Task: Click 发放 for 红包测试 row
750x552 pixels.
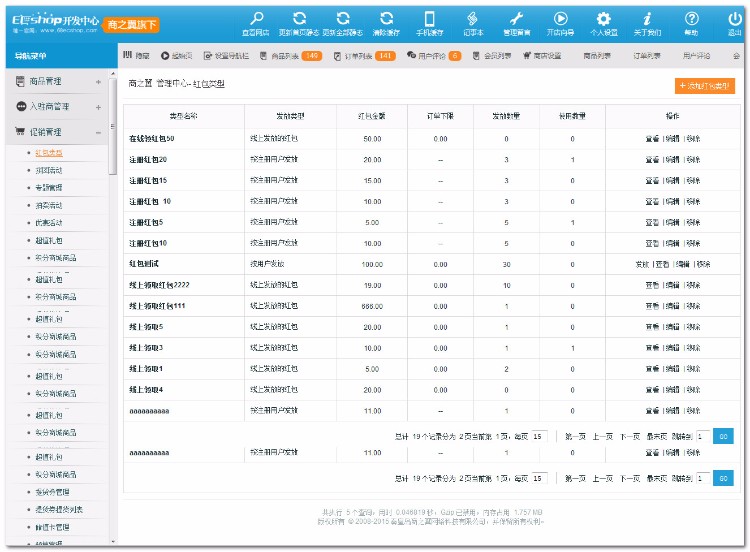Action: click(642, 265)
